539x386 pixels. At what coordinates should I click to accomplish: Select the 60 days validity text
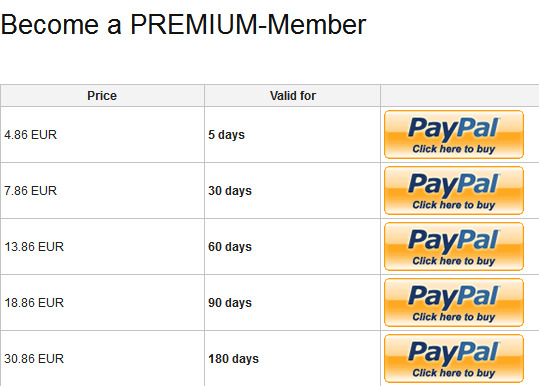[230, 247]
